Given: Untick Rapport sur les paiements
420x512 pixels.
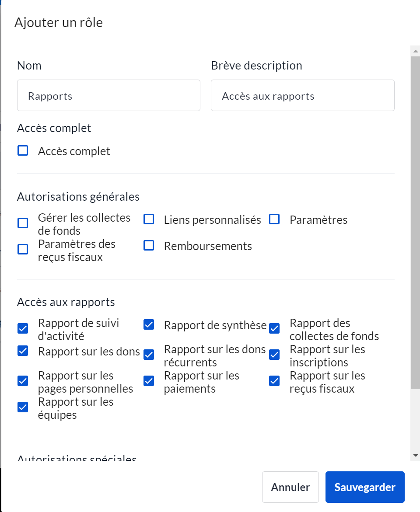Looking at the screenshot, I should point(149,381).
